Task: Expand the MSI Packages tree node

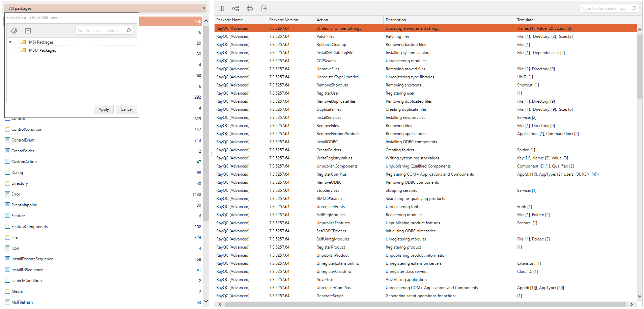Action: click(10, 42)
